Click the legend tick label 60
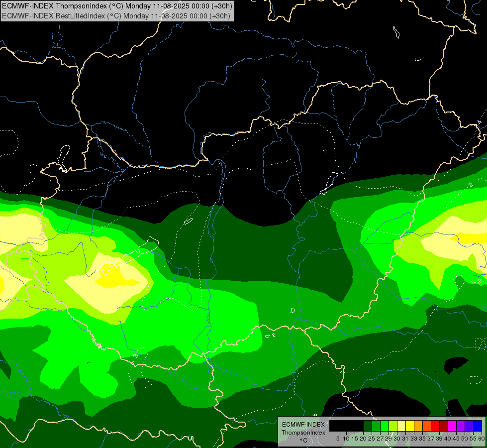Viewport: 487px width, 448px height. 482,439
